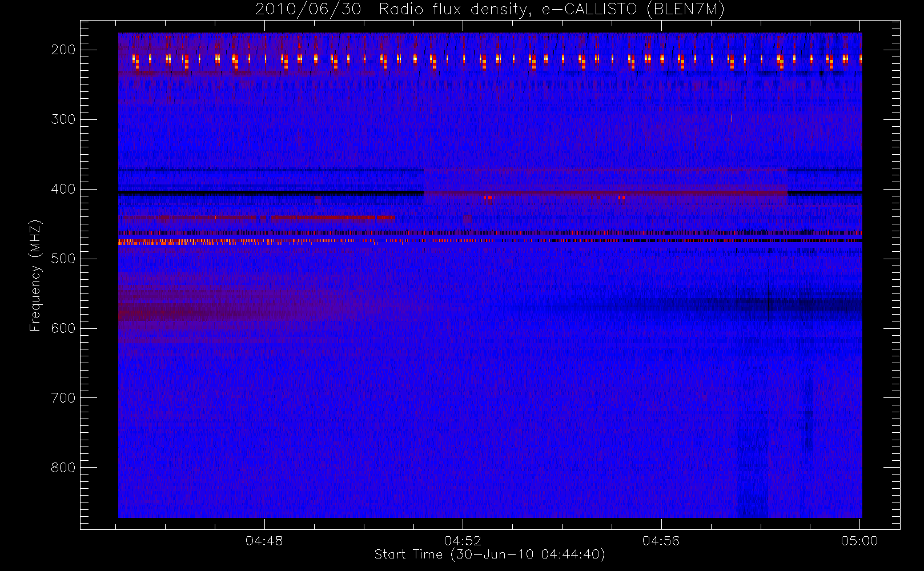Click the 600 frequency tick label

click(x=63, y=328)
